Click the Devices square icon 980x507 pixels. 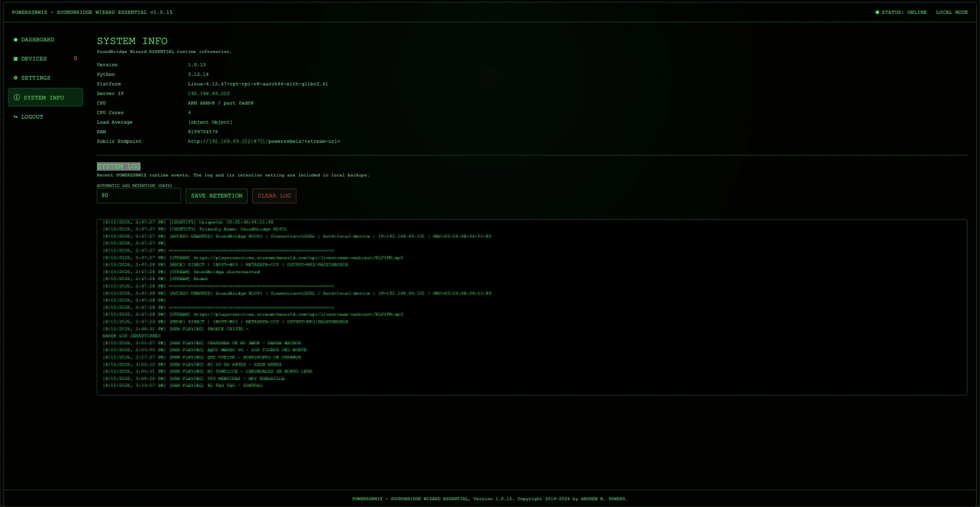click(x=16, y=59)
